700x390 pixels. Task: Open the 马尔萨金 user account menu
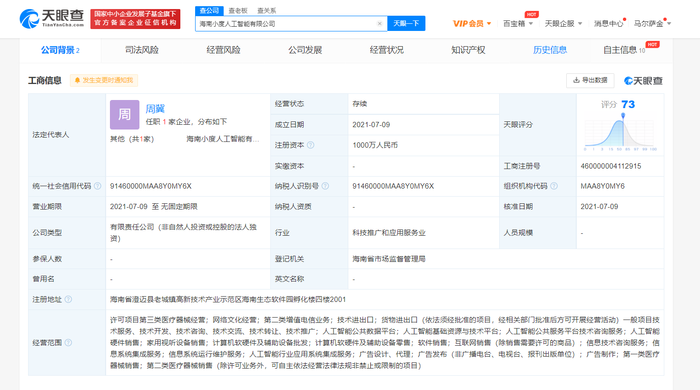[652, 24]
